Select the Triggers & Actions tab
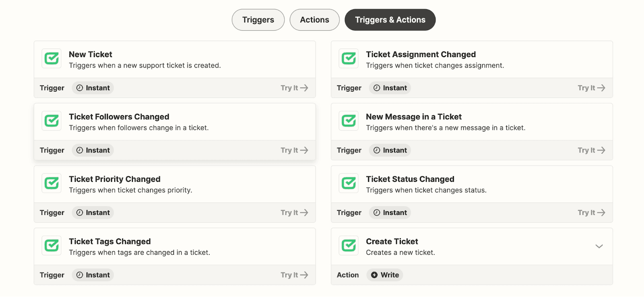The height and width of the screenshot is (297, 644). [x=390, y=20]
